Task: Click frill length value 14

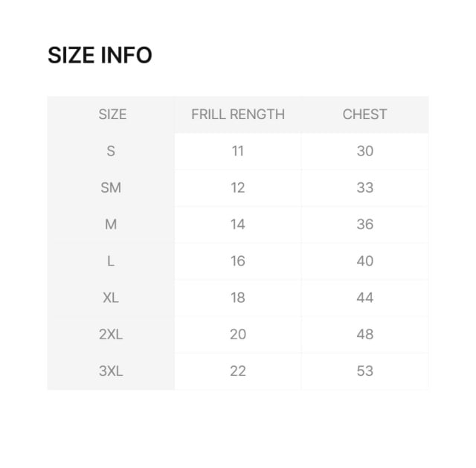Action: point(238,224)
